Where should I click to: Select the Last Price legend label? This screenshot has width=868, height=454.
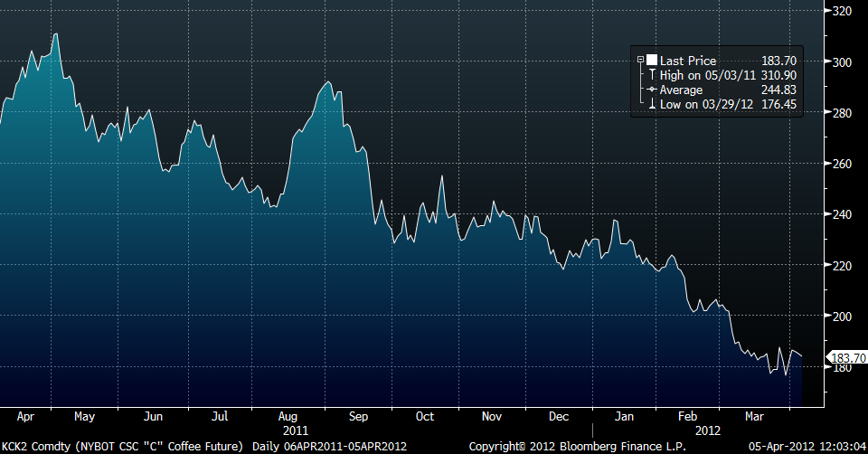(688, 61)
